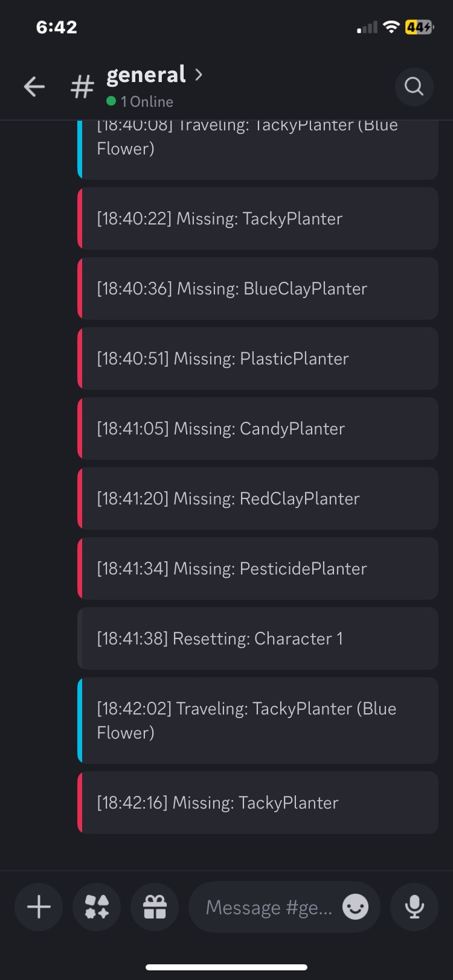
Task: Tap the Resetting: Character 1 message
Action: pyautogui.click(x=258, y=638)
